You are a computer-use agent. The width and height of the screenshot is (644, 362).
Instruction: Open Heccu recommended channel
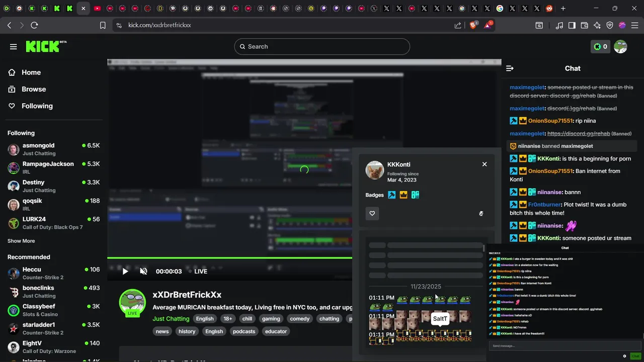pos(54,273)
